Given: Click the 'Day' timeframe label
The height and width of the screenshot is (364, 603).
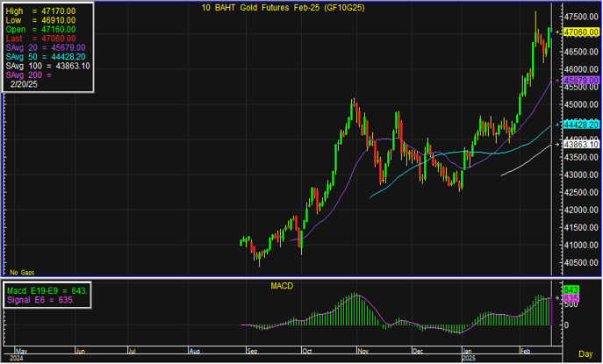Looking at the screenshot, I should 585,353.
